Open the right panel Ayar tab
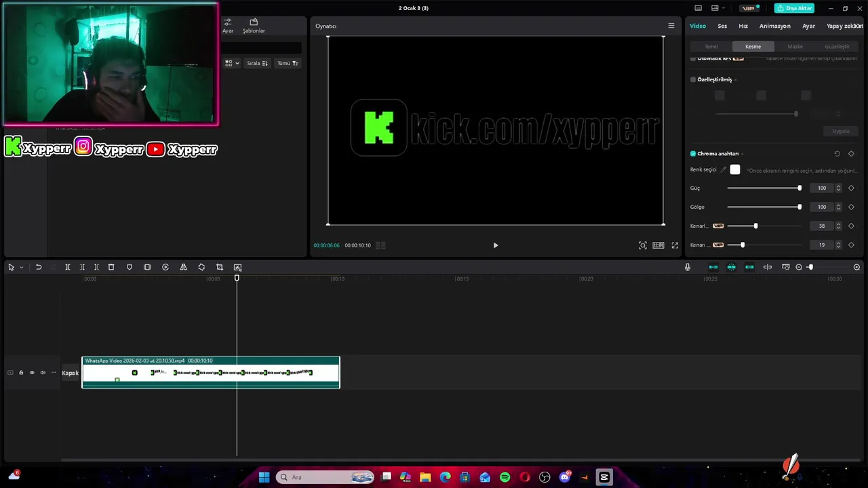 809,26
